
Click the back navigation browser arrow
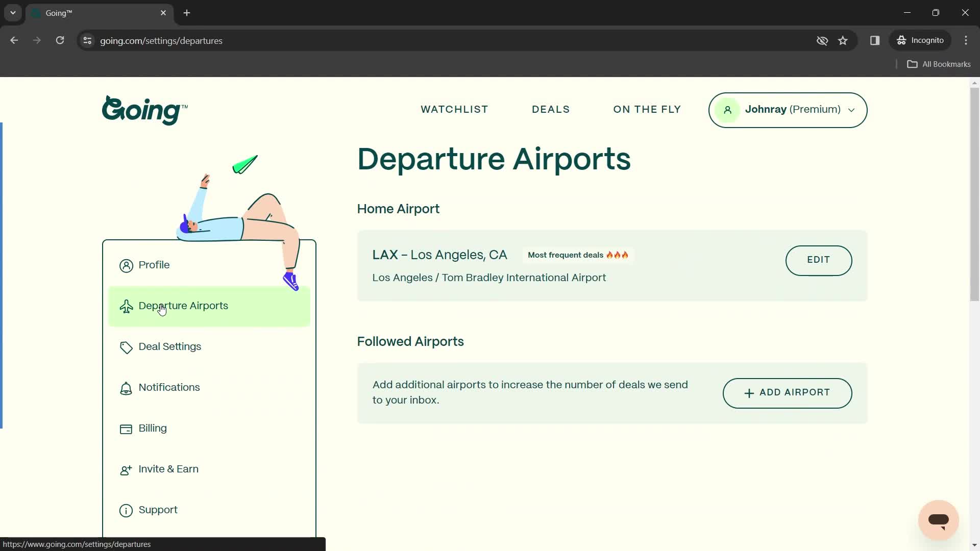tap(14, 40)
